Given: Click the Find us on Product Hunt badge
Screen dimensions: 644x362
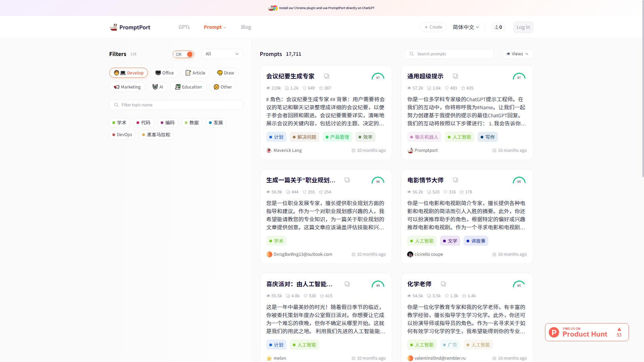Looking at the screenshot, I should [x=587, y=332].
